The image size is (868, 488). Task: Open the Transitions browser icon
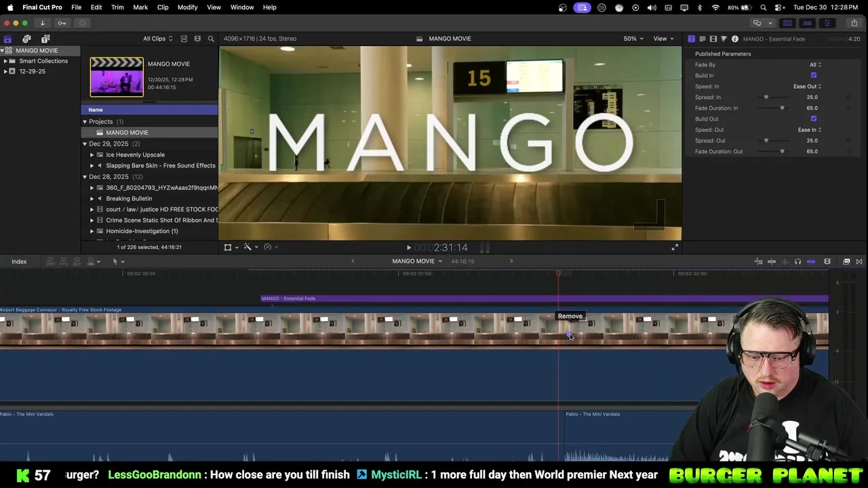(x=859, y=262)
